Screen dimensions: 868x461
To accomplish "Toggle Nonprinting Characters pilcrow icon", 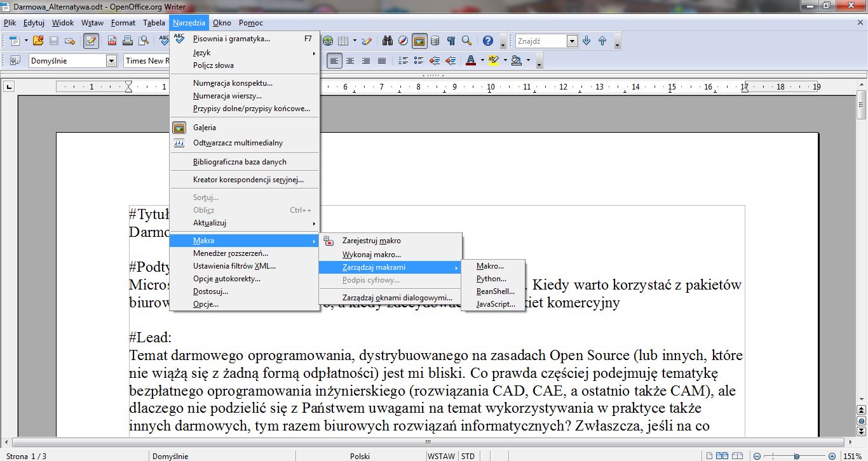I will [x=451, y=41].
